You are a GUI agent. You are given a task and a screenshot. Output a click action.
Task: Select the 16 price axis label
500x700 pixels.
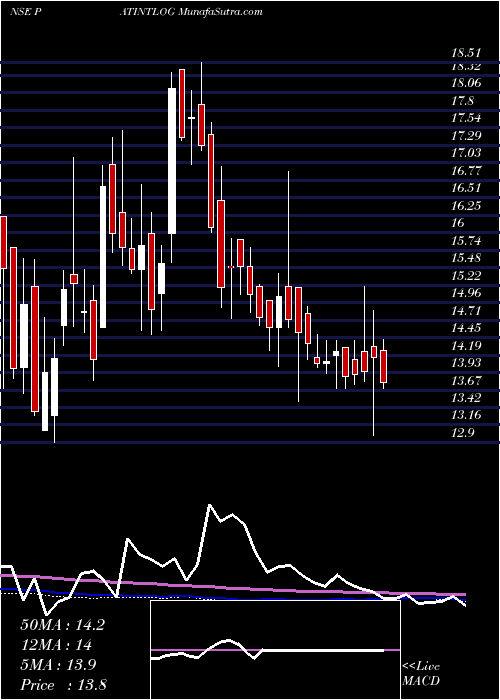(458, 223)
